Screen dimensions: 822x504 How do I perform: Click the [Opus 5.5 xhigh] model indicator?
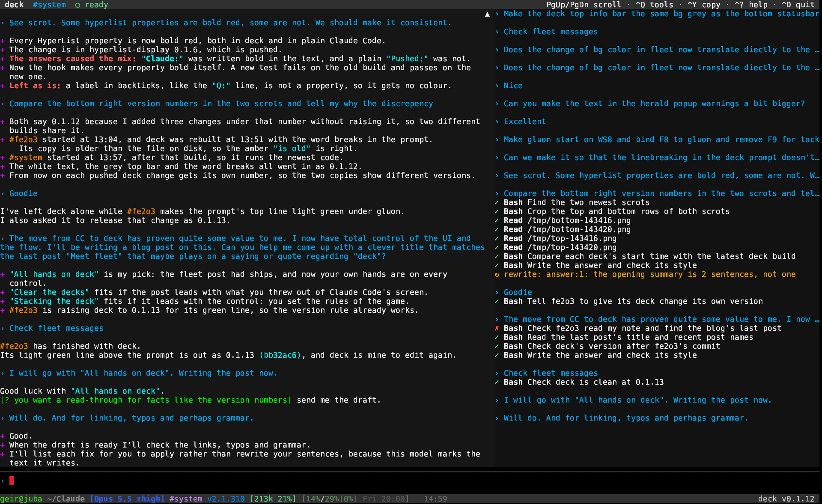[x=127, y=499]
